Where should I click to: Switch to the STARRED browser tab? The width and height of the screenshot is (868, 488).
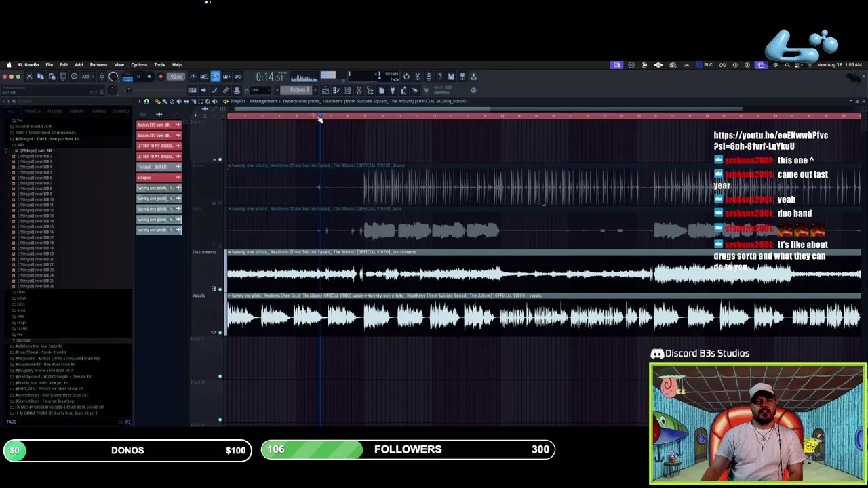click(x=121, y=111)
